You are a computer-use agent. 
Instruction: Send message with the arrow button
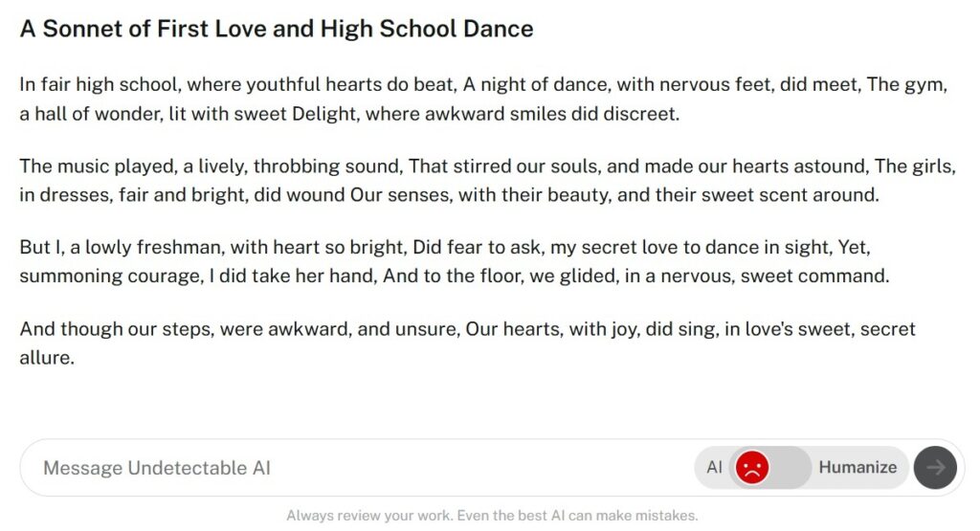click(935, 467)
